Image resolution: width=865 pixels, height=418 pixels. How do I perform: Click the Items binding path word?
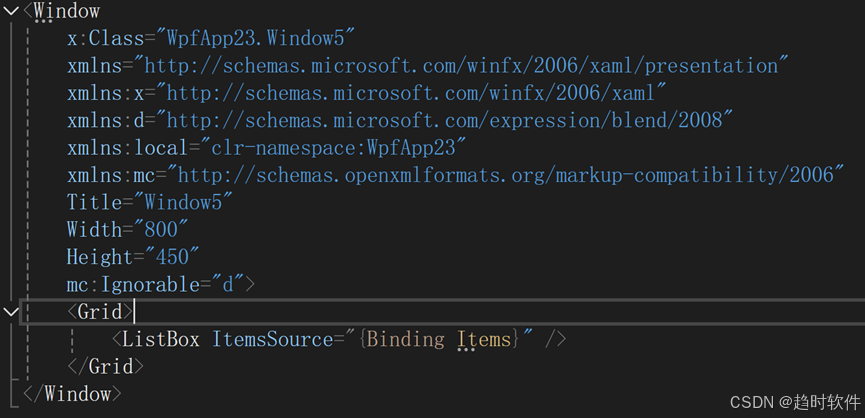484,339
